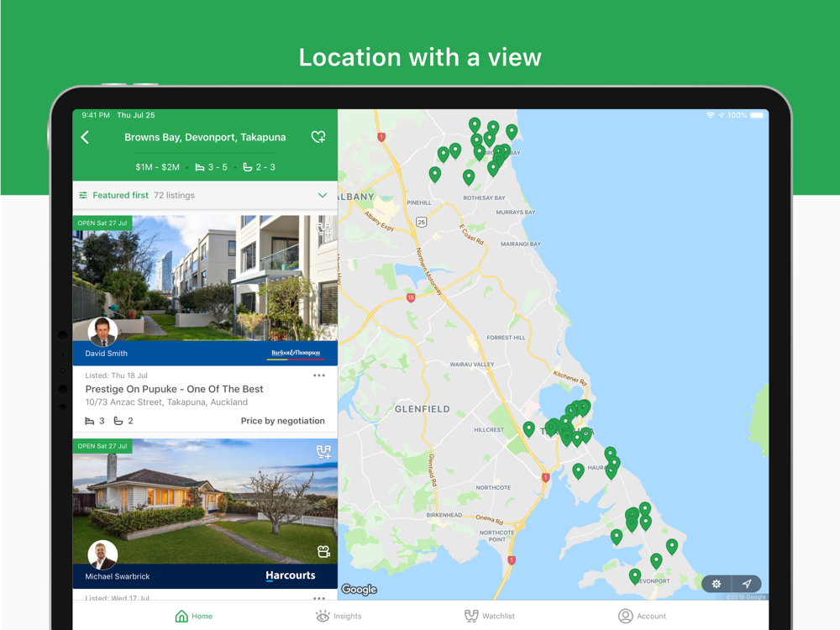Select 'OPEN Sat 27 Jul' badge on Pupuke listing
This screenshot has height=630, width=840.
(102, 223)
